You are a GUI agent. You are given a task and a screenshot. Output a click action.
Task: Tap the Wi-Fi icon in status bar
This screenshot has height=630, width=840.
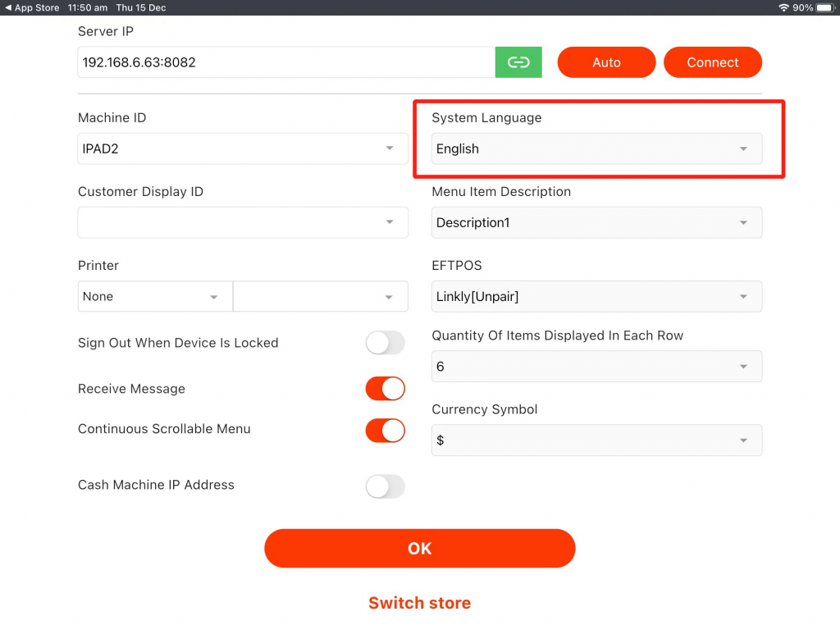tap(783, 7)
